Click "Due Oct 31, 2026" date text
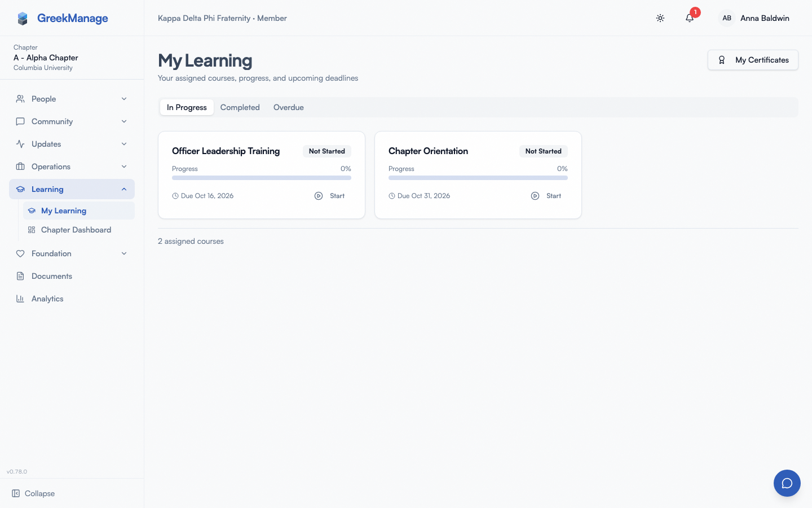The image size is (812, 508). click(x=423, y=196)
